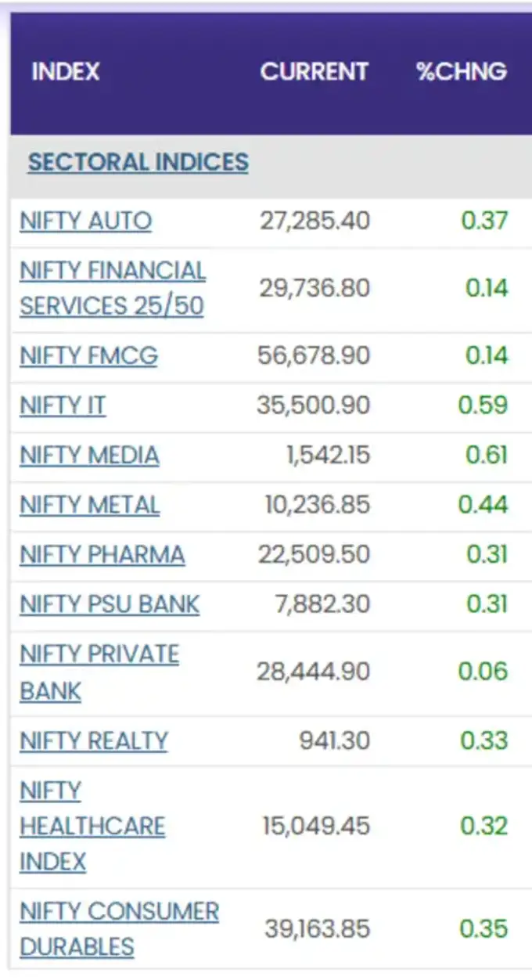Click the NIFTY METAL link
532x980 pixels.
click(89, 505)
